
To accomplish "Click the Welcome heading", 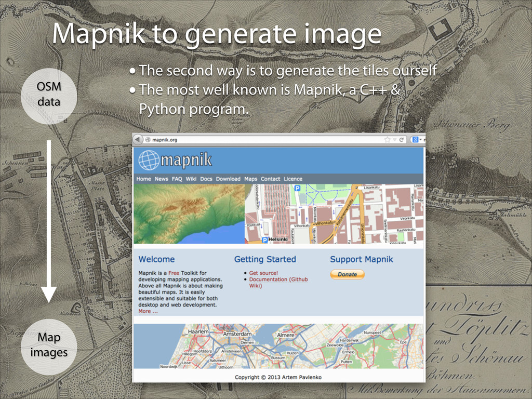I will [x=156, y=259].
